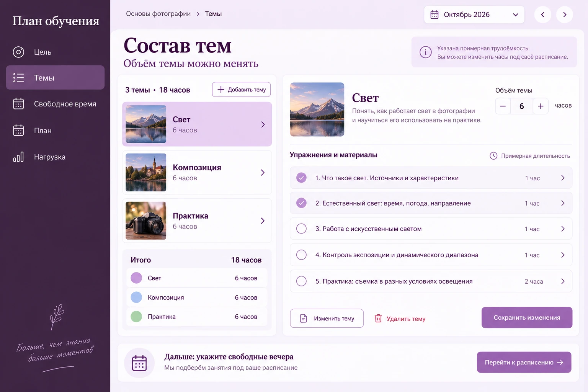The height and width of the screenshot is (392, 588).
Task: Open exercise 3 details chevron
Action: (563, 229)
